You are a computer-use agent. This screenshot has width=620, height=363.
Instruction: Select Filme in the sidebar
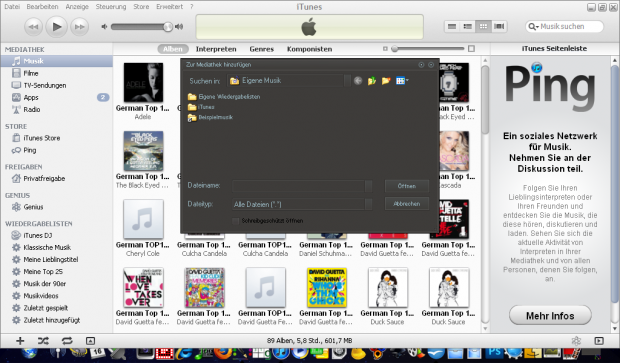pos(57,73)
